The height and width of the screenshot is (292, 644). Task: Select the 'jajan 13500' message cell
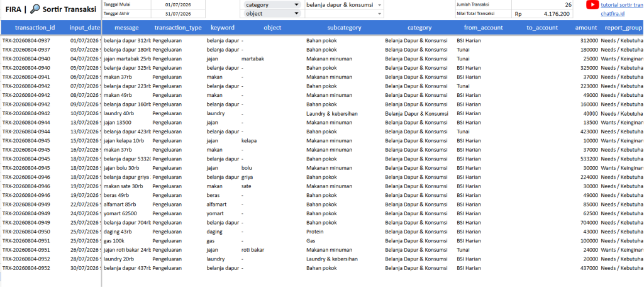(x=127, y=123)
